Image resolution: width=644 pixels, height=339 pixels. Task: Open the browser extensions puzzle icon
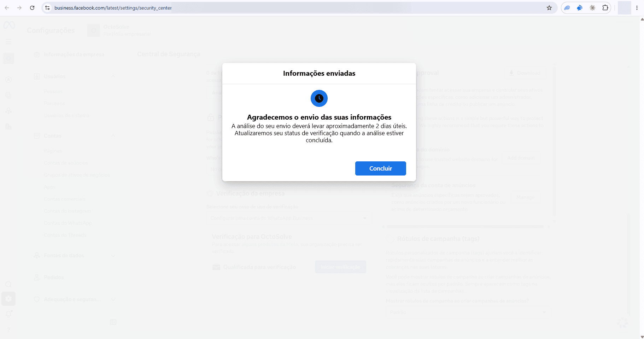pos(605,8)
